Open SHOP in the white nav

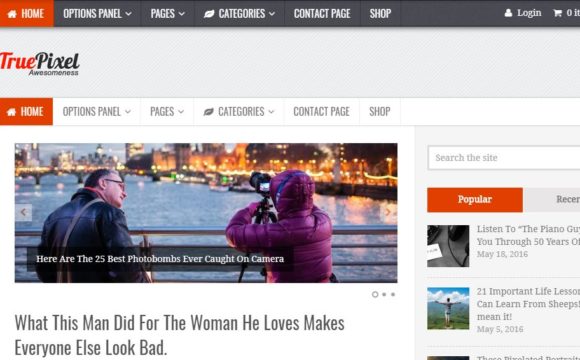tap(380, 112)
